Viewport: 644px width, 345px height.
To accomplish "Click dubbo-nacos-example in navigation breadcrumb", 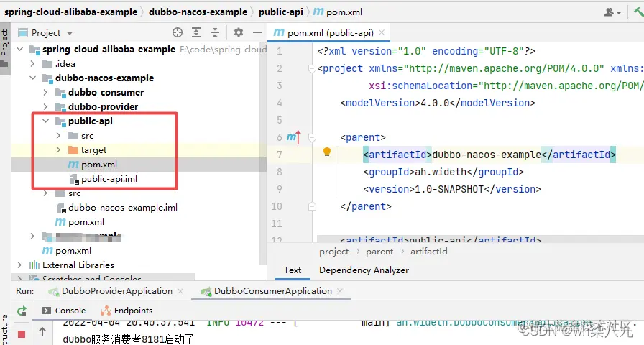I will click(x=198, y=12).
